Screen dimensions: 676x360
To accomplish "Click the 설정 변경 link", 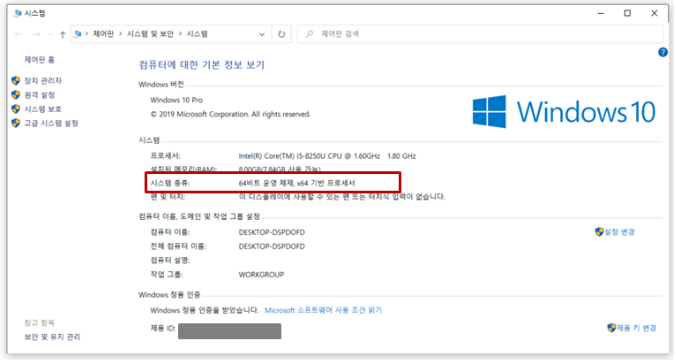I will click(620, 232).
